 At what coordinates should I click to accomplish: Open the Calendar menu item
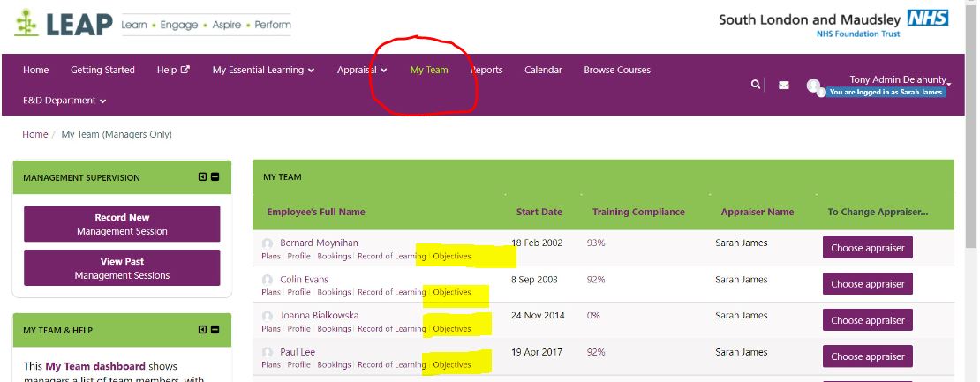[543, 71]
